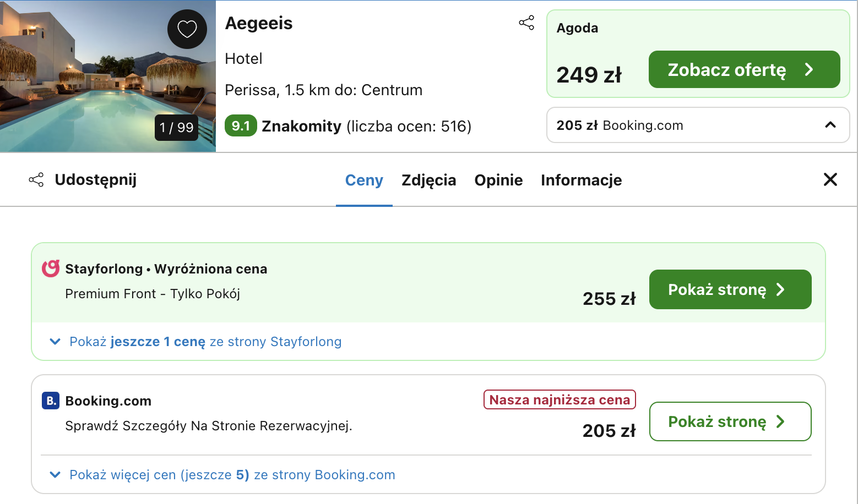Click the 9.1 rating badge

(x=241, y=125)
